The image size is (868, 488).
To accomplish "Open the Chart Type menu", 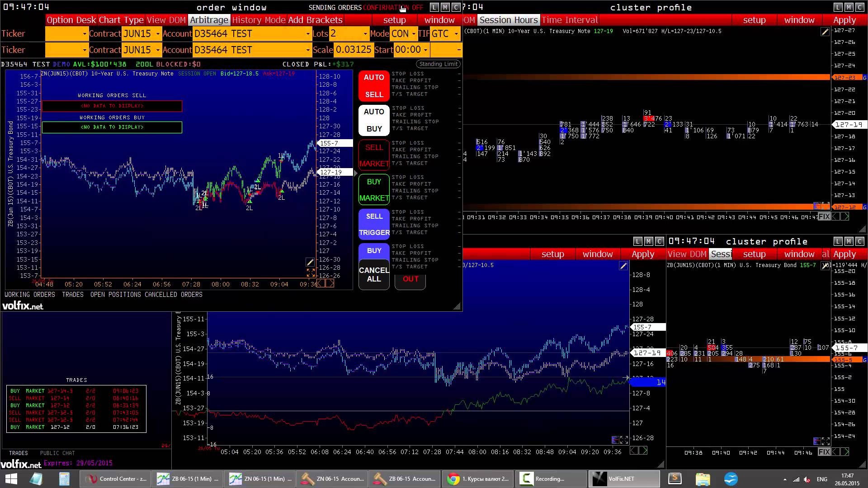I will (121, 20).
